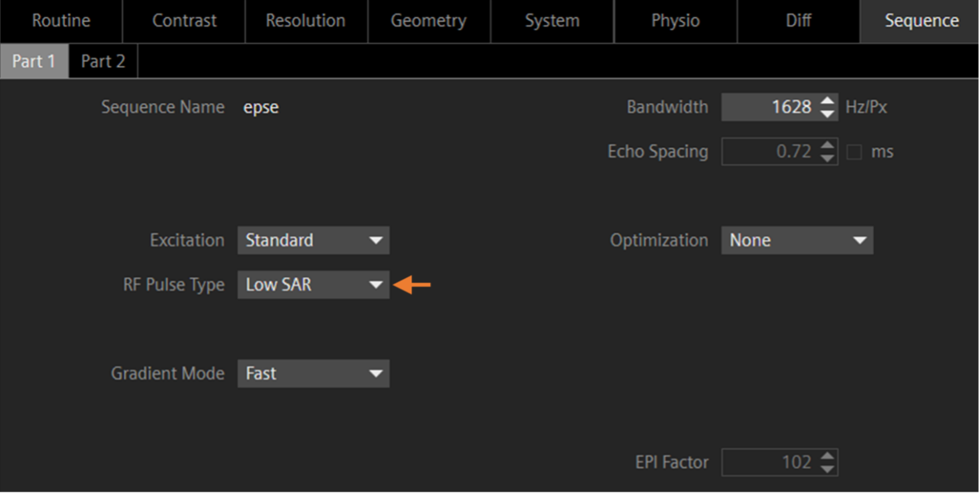This screenshot has width=980, height=495.
Task: Show Part 2 of Sequence settings
Action: (x=103, y=62)
